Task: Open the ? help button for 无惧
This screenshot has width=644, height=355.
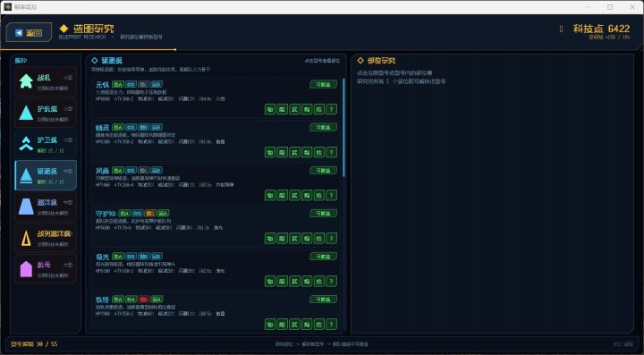Action: [332, 109]
